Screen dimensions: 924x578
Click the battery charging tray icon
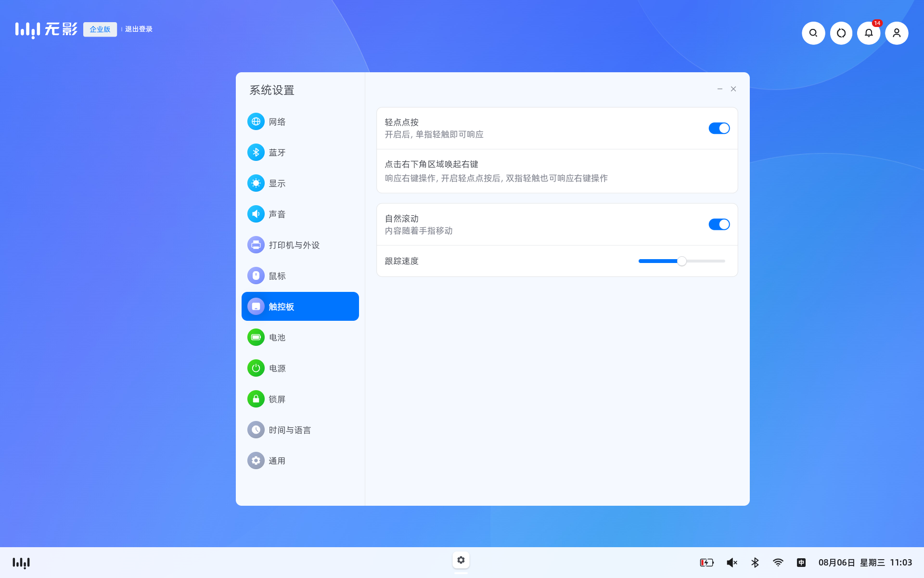(x=707, y=563)
